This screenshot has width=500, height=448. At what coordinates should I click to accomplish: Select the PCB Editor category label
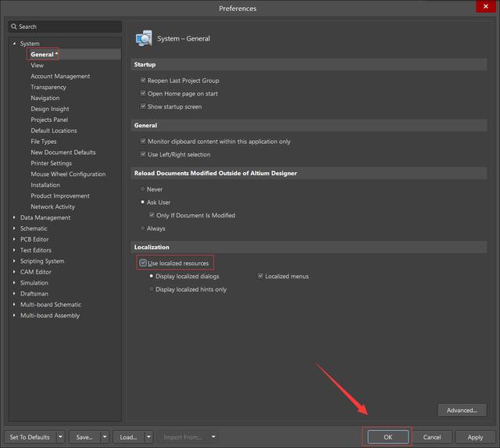[x=34, y=239]
